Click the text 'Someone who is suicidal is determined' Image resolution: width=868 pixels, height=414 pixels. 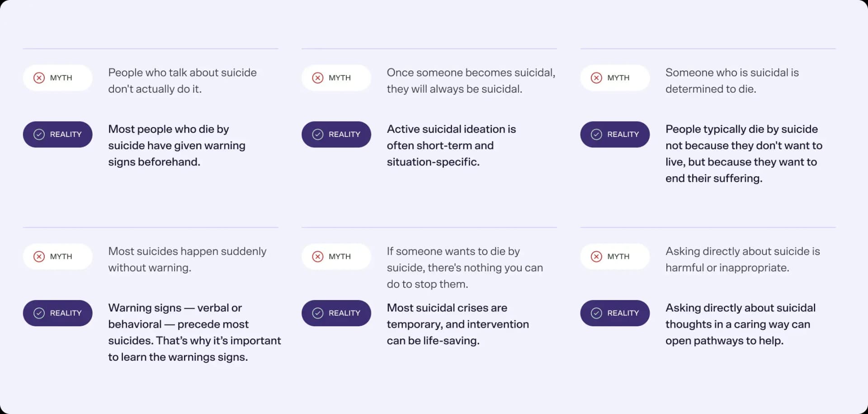pyautogui.click(x=732, y=80)
